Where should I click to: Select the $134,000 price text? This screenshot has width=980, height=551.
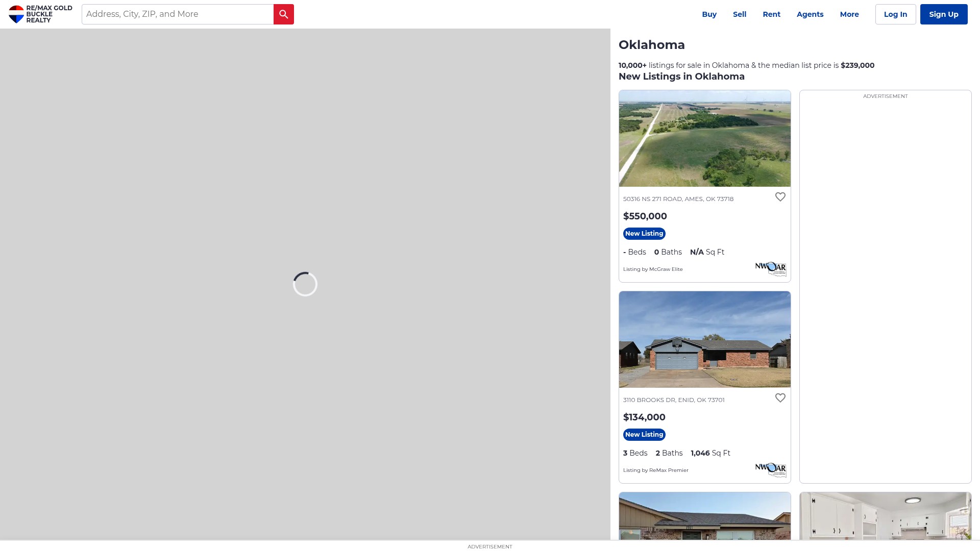[644, 417]
